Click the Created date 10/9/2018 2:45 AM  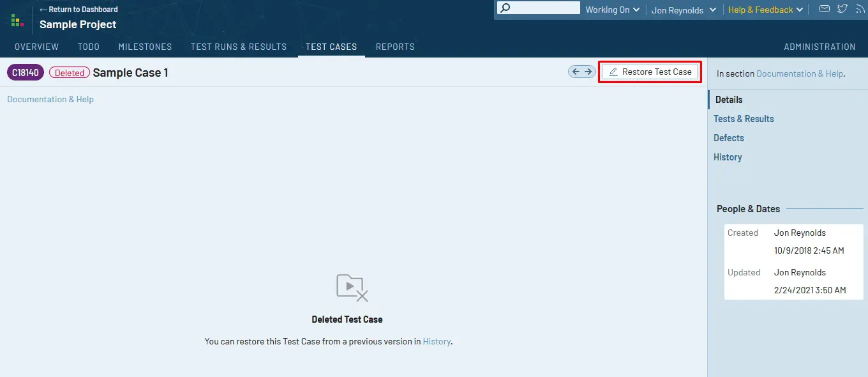point(809,250)
